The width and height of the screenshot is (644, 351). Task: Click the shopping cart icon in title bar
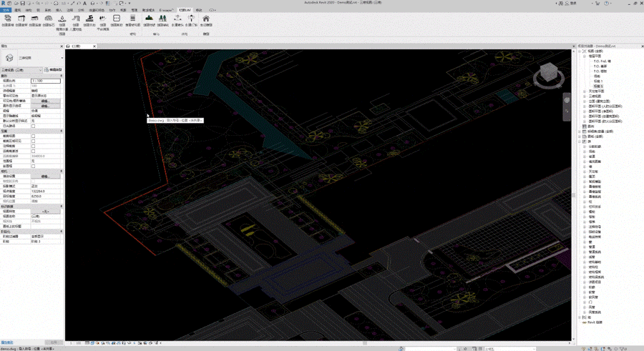pyautogui.click(x=597, y=4)
